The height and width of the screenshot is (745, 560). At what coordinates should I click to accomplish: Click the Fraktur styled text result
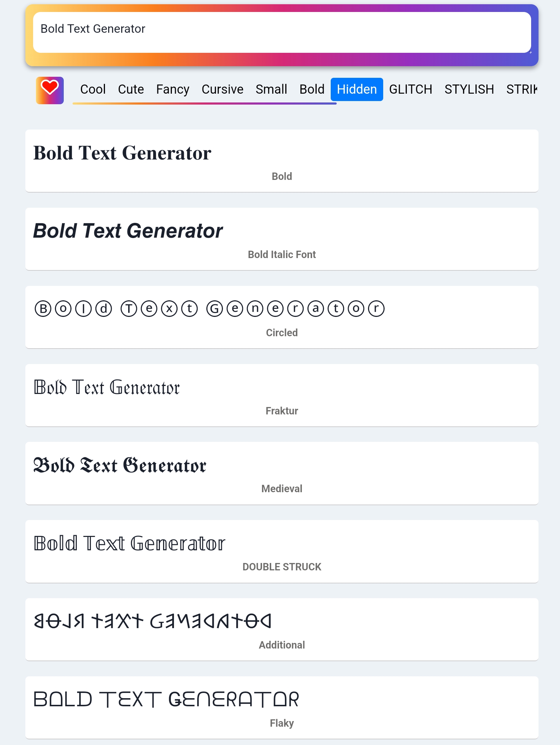point(107,387)
